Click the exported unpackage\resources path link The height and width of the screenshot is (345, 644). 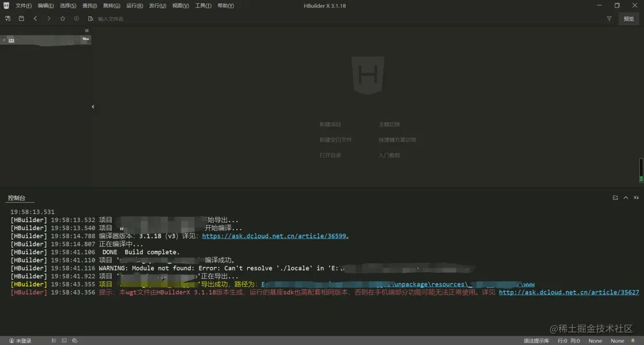coord(398,284)
